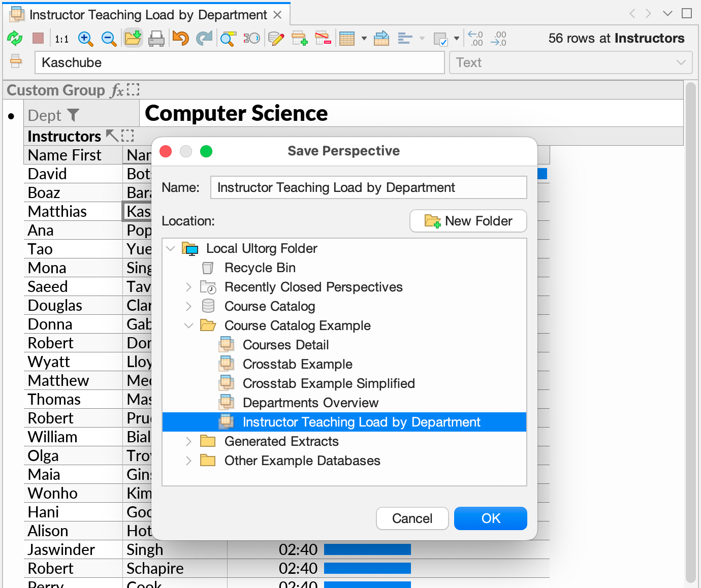Create a New Folder in the save dialog
This screenshot has height=588, width=701.
[468, 221]
